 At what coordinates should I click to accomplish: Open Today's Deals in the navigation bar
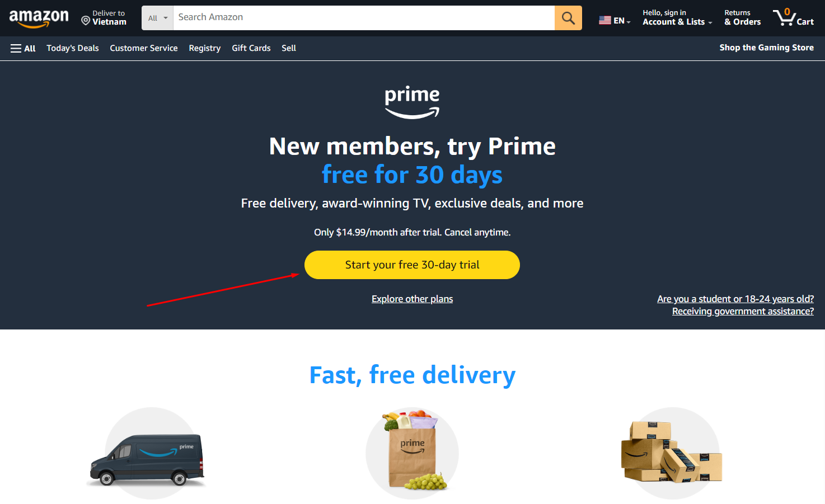click(x=73, y=48)
